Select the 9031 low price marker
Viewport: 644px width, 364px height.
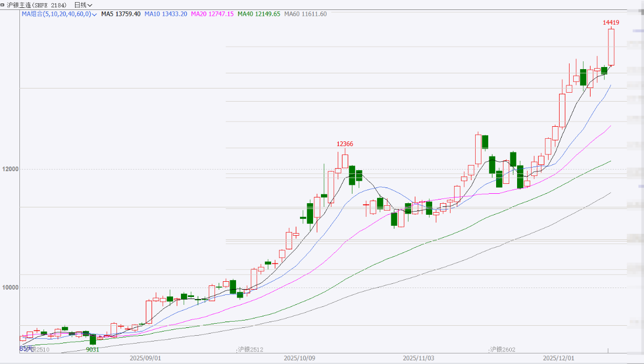tap(92, 349)
